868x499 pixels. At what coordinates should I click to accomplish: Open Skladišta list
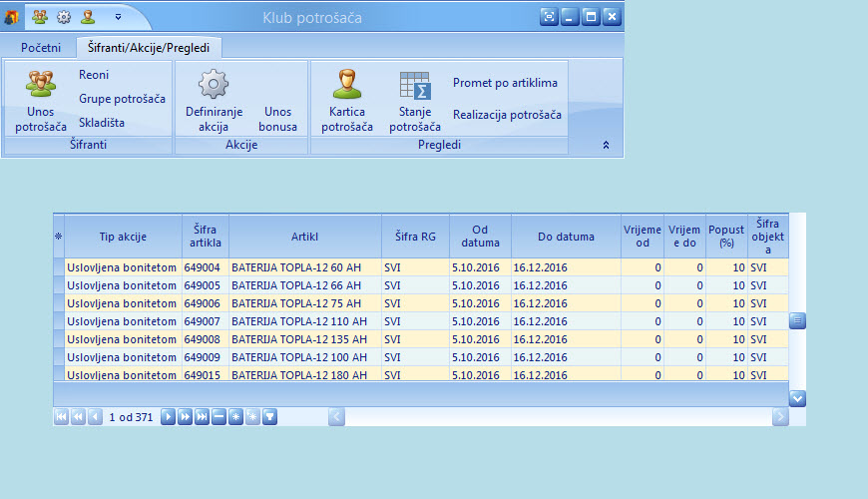click(102, 123)
